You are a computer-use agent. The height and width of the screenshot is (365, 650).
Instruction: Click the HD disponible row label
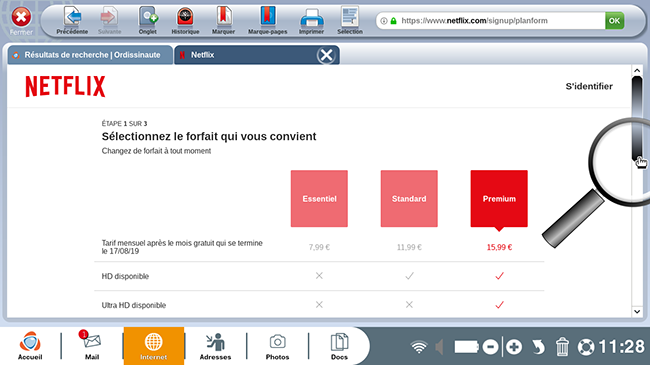coord(125,276)
